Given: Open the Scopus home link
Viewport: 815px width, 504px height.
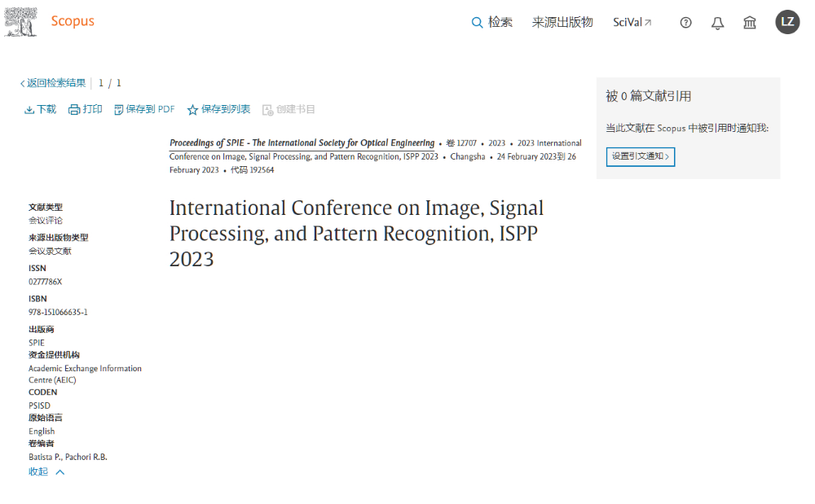Looking at the screenshot, I should point(73,21).
